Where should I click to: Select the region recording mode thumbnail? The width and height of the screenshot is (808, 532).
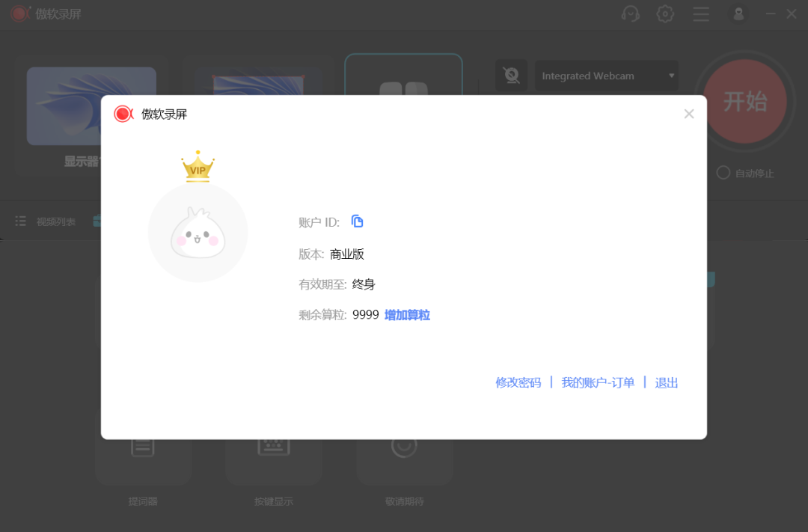pos(258,80)
